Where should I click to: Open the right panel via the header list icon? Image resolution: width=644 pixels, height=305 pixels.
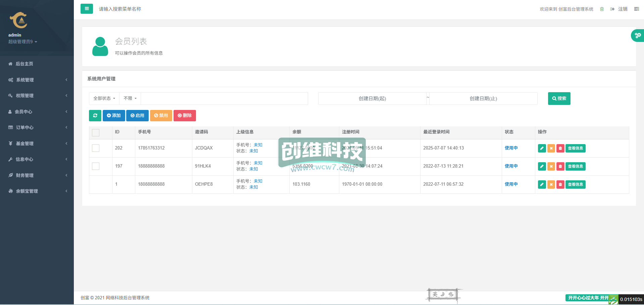636,9
